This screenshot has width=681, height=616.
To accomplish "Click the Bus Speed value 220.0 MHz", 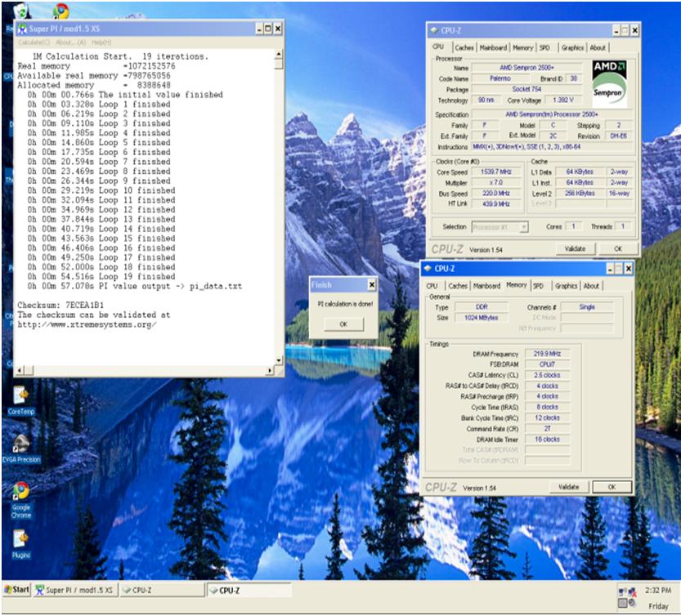I will tap(496, 193).
